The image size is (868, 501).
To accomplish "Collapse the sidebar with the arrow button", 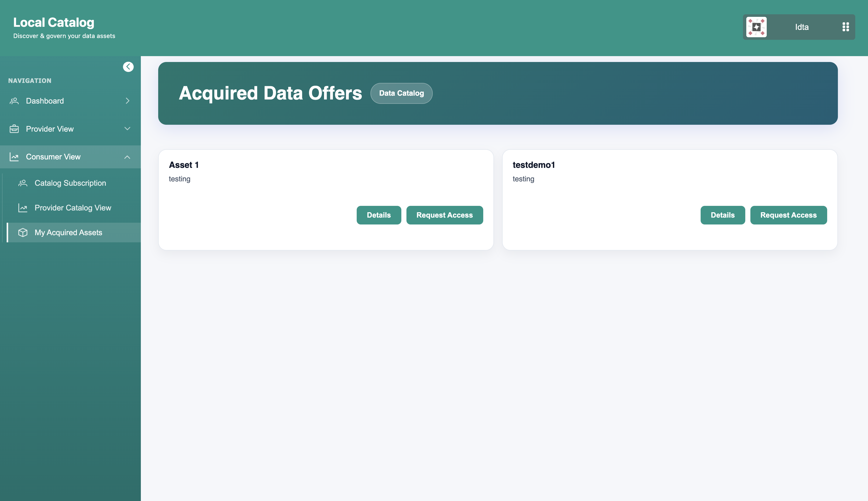I will [128, 67].
